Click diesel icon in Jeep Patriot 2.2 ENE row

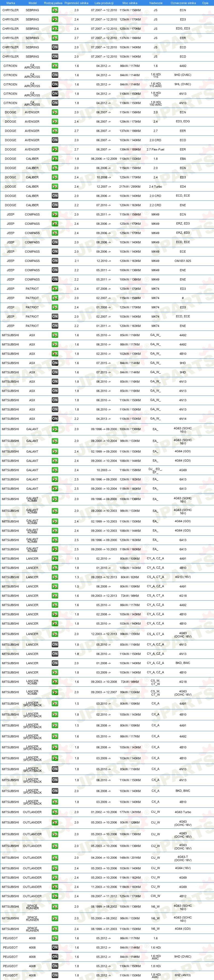pos(55,326)
